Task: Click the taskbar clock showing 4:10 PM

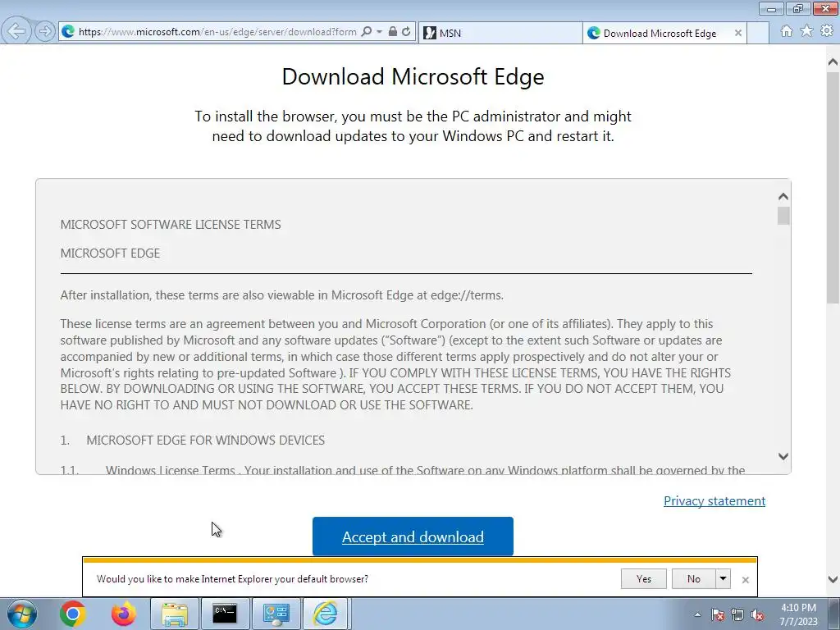Action: pos(798,614)
